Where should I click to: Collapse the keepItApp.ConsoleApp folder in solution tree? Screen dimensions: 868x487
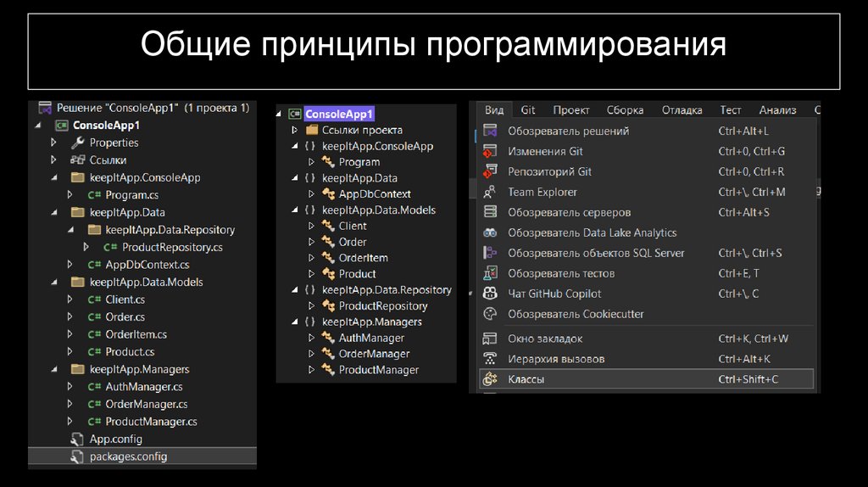pyautogui.click(x=54, y=178)
